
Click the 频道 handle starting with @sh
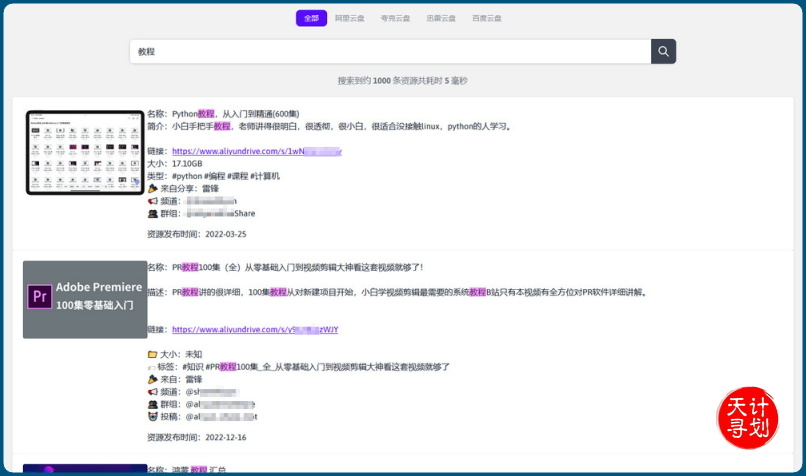tap(211, 392)
